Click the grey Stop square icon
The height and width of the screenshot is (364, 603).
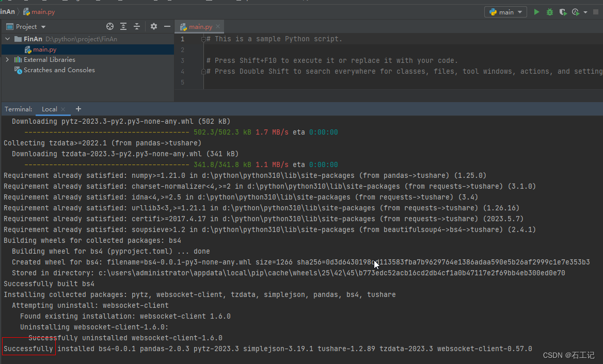(x=596, y=12)
